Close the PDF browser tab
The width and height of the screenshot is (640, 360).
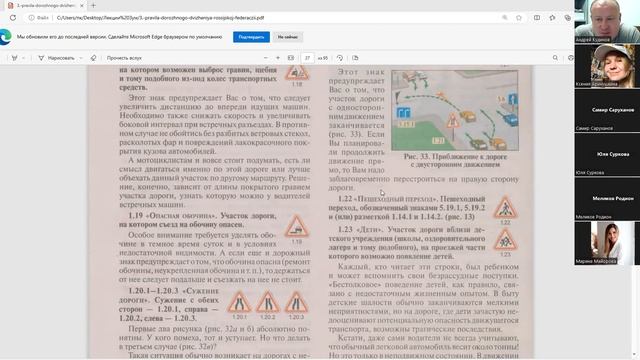point(82,6)
